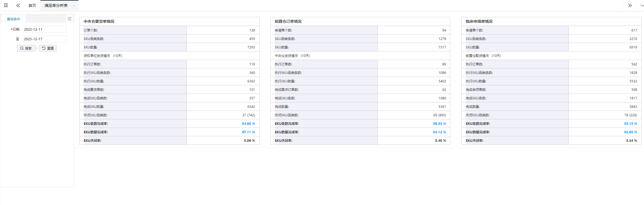The image size is (644, 205).
Task: Click SKU关闭率 value 5.40 %
Action: coord(441,140)
